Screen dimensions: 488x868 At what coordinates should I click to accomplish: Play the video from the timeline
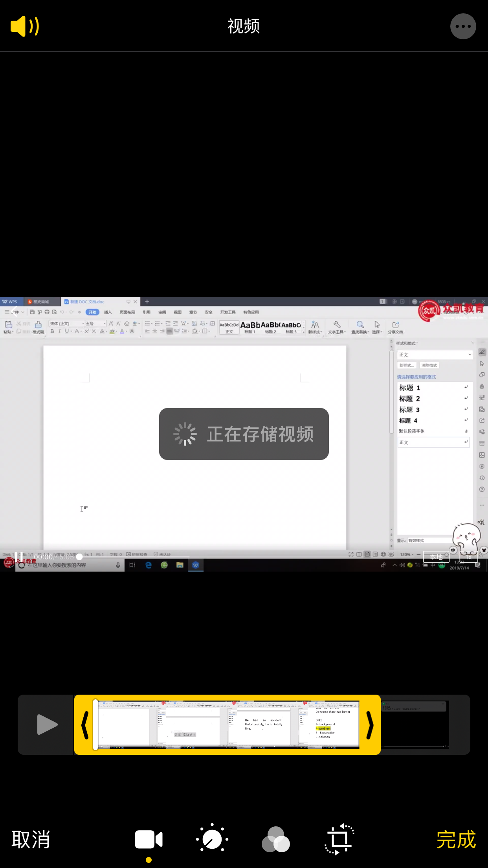pyautogui.click(x=47, y=724)
